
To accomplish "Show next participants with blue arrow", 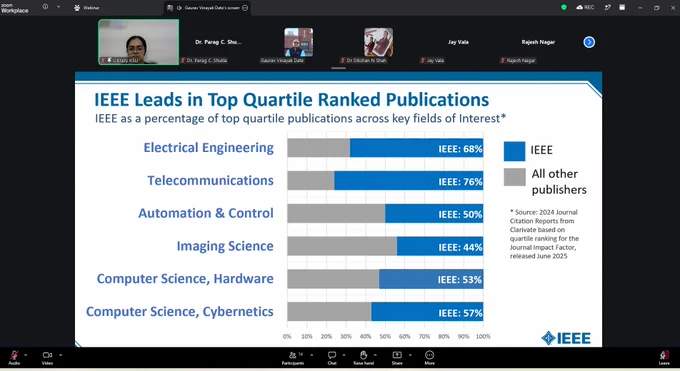I will coord(589,42).
